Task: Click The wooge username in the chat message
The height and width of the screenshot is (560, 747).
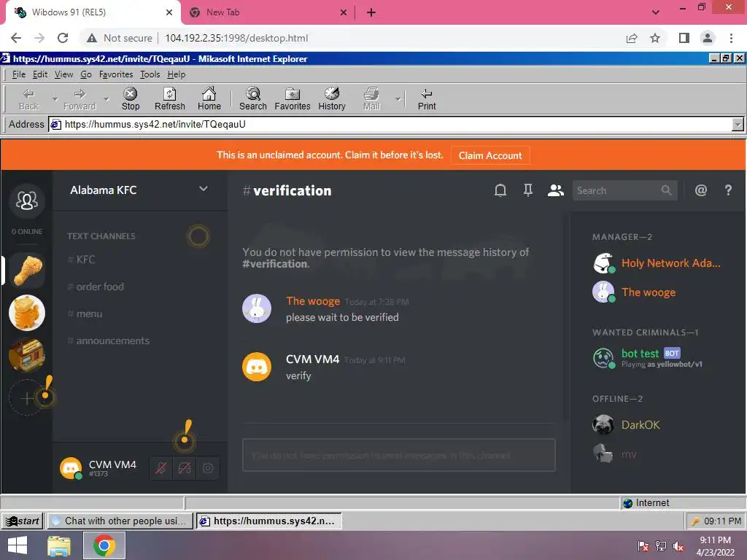Action: pos(313,301)
